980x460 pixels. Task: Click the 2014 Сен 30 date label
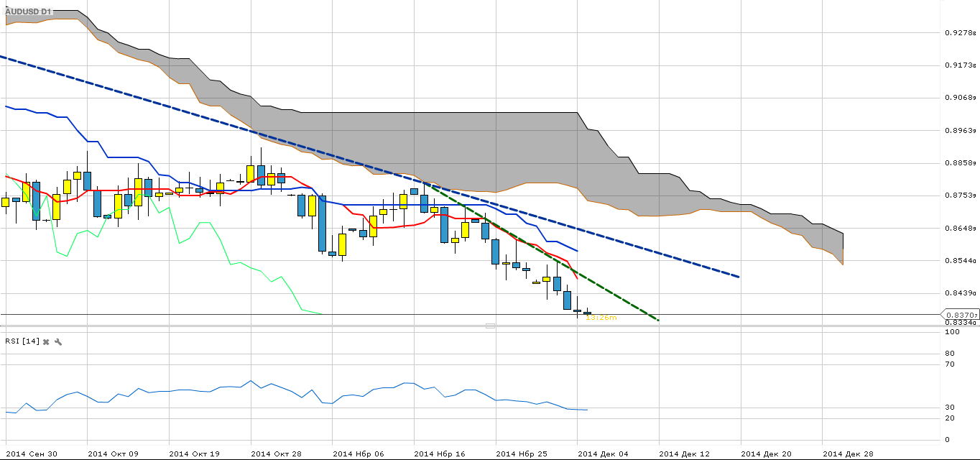pyautogui.click(x=30, y=454)
